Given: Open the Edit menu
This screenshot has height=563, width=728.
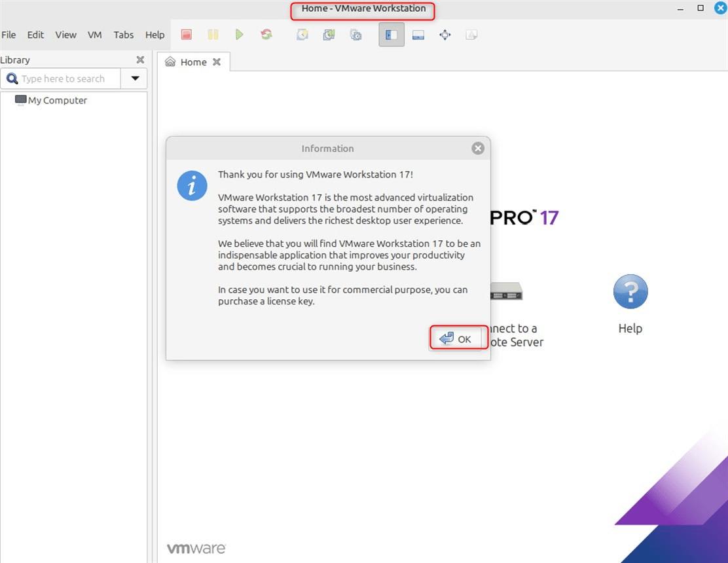Looking at the screenshot, I should pyautogui.click(x=35, y=35).
